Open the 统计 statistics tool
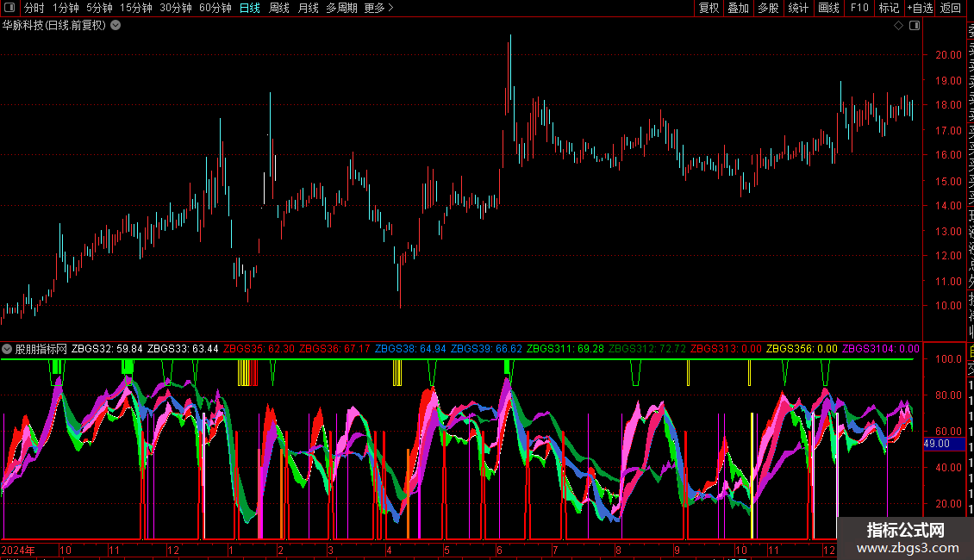 798,8
